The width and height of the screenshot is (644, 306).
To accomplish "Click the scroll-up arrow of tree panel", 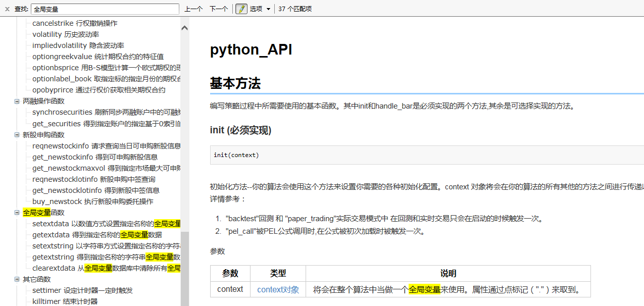I will tap(185, 27).
